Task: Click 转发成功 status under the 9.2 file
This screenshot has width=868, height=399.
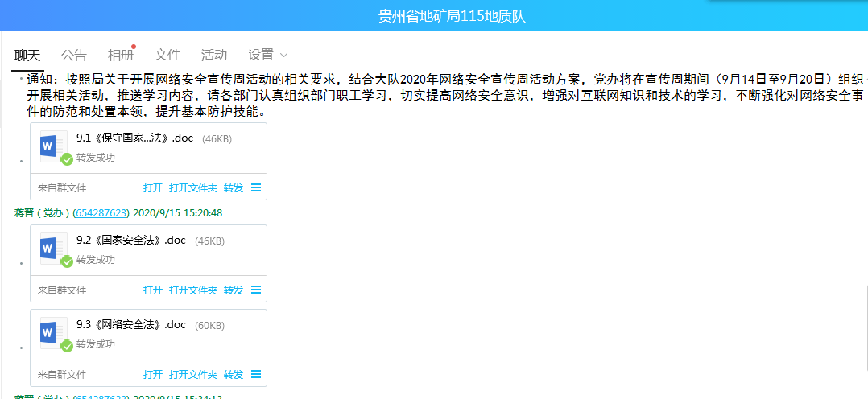Action: tap(96, 260)
